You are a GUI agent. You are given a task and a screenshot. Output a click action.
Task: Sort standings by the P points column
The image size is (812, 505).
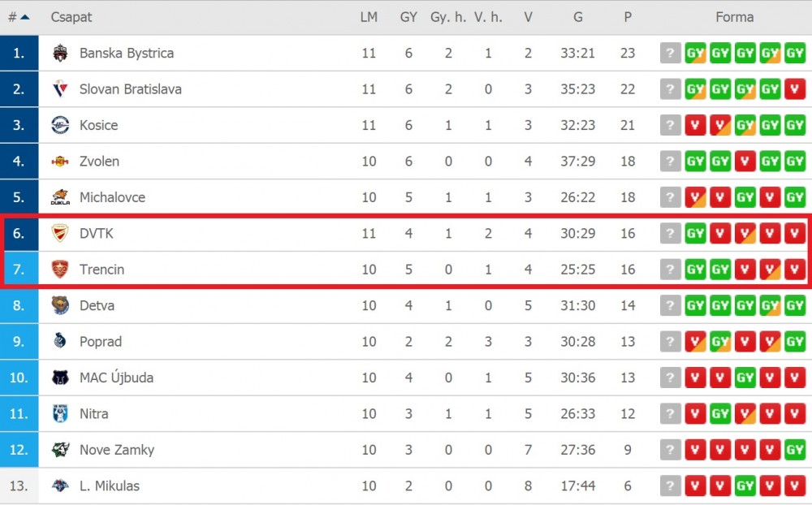pyautogui.click(x=628, y=17)
